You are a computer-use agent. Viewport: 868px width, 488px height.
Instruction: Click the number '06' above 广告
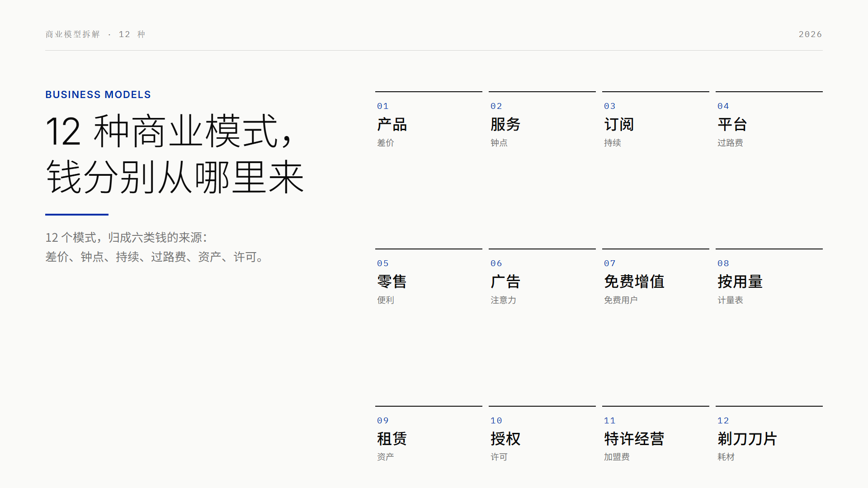pyautogui.click(x=496, y=263)
